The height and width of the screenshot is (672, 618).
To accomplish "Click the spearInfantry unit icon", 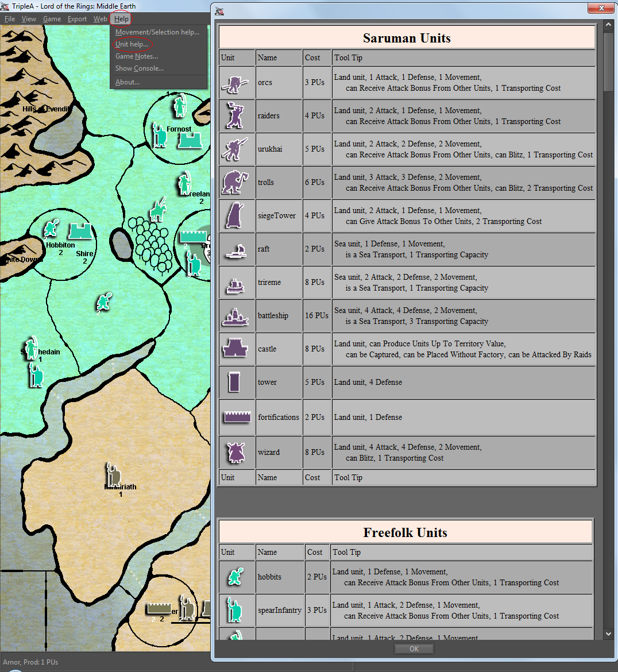I will pos(234,609).
